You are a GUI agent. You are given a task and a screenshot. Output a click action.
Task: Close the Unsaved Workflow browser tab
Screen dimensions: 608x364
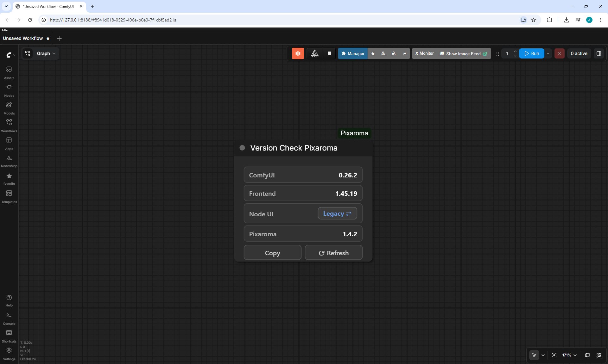[81, 6]
